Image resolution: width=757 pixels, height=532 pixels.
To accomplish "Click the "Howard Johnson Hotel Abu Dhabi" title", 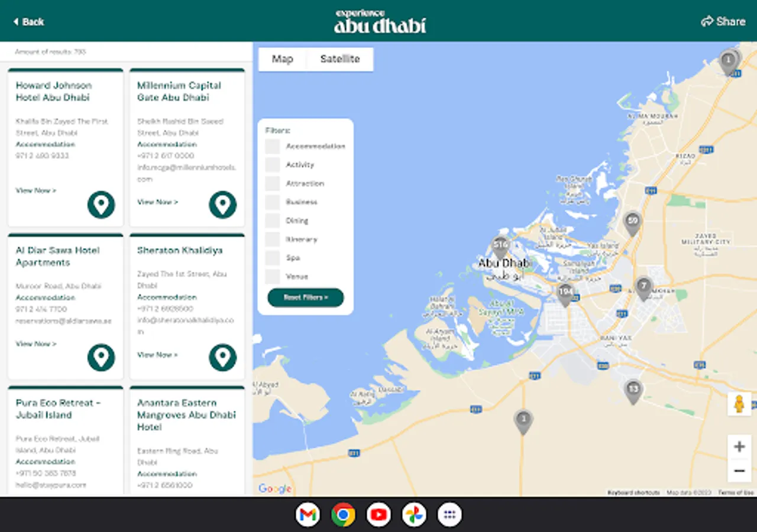I will click(54, 92).
